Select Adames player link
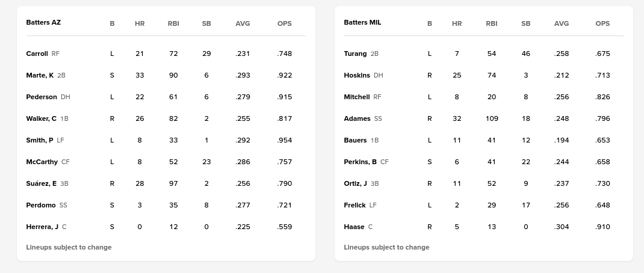644x273 pixels. tap(357, 118)
